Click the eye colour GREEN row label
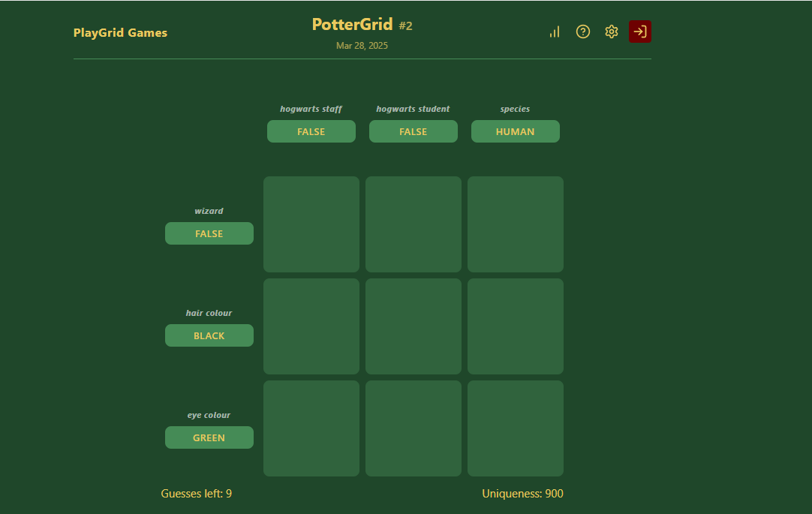The width and height of the screenshot is (812, 514). pyautogui.click(x=209, y=437)
